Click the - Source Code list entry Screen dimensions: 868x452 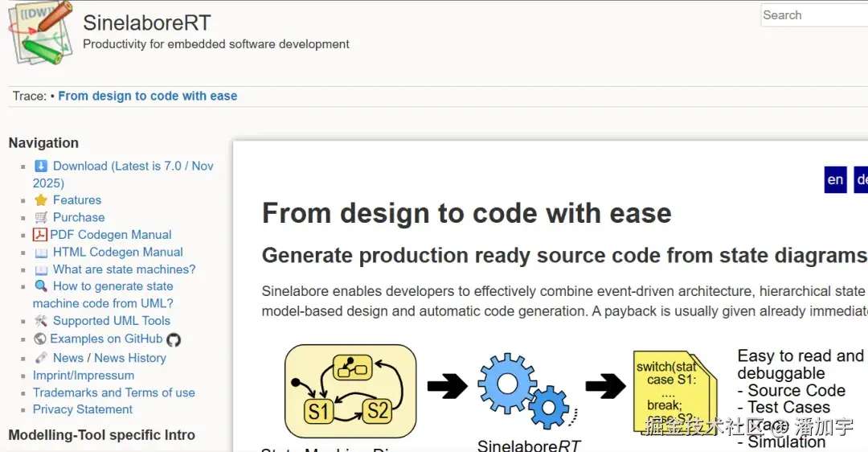(791, 391)
